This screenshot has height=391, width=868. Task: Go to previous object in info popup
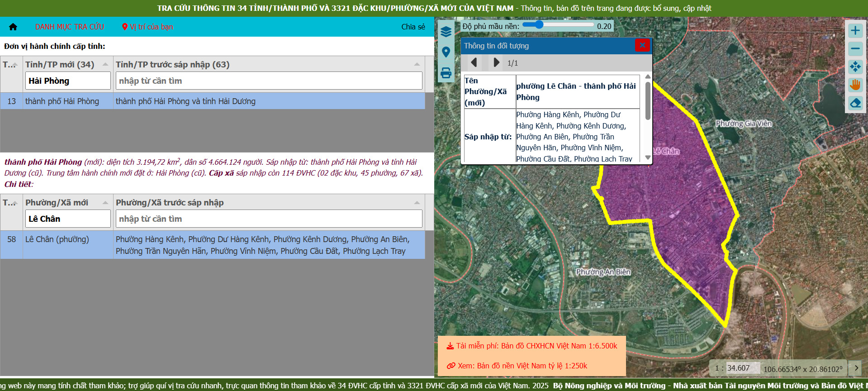[474, 62]
